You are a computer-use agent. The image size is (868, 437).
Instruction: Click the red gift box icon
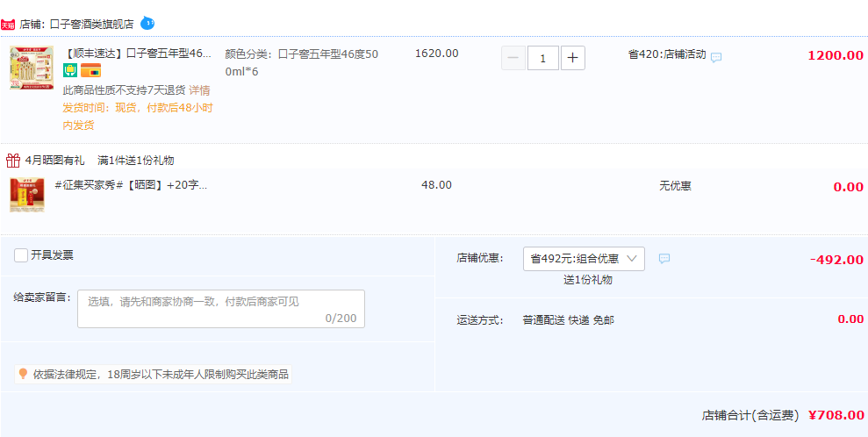(13, 161)
